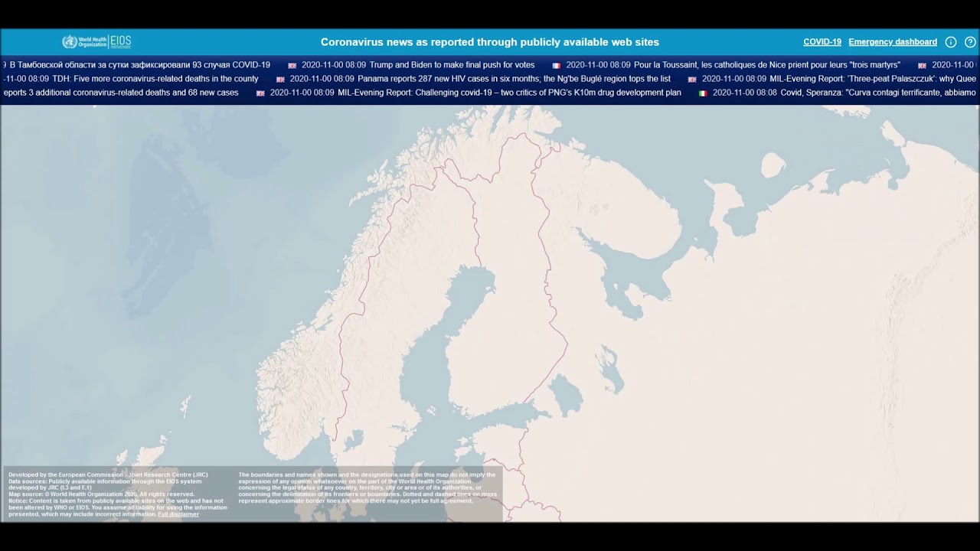Open the Full disclaimer link
This screenshot has height=551, width=980.
(x=178, y=514)
